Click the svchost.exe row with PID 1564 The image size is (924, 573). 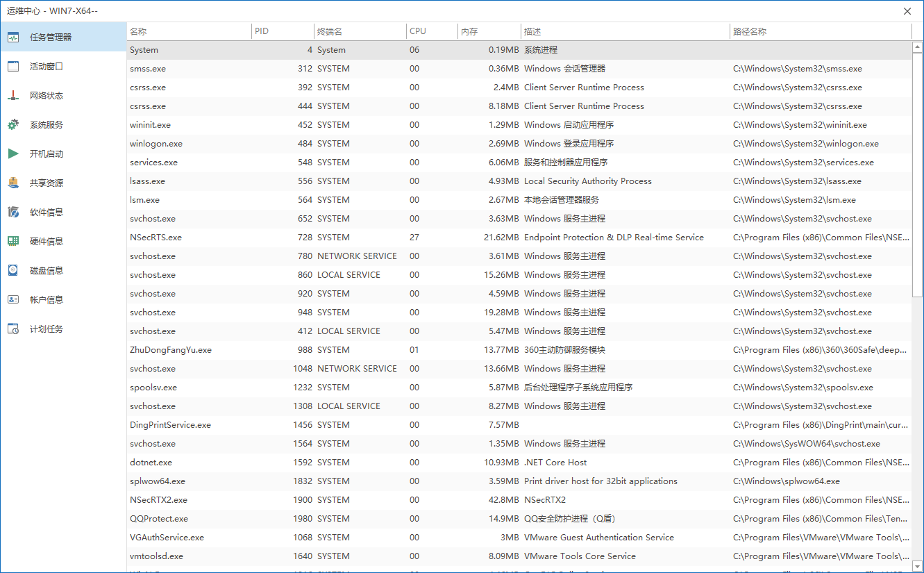coord(519,444)
